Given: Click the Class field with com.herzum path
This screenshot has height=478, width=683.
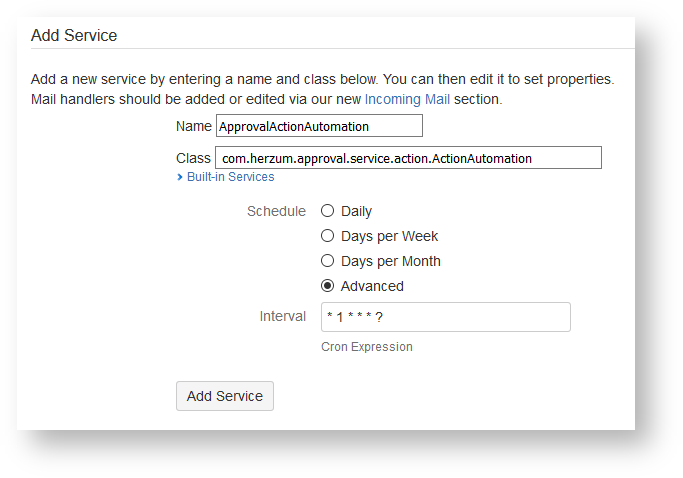Looking at the screenshot, I should click(408, 158).
